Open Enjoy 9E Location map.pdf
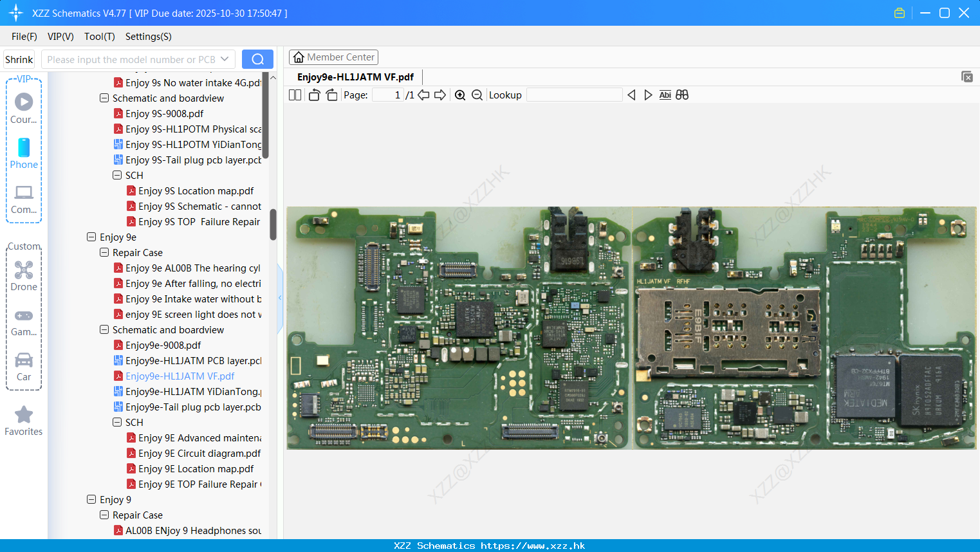The height and width of the screenshot is (552, 980). (196, 468)
